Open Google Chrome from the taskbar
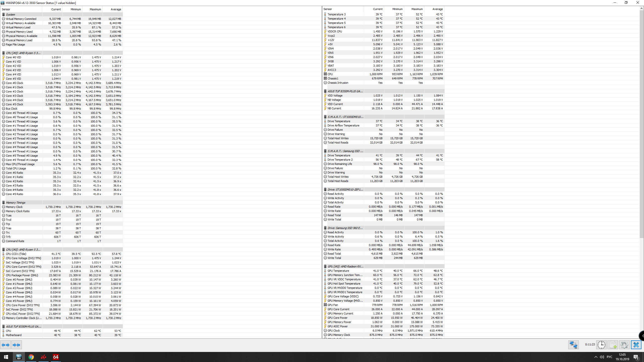The image size is (644, 362). pos(31,357)
